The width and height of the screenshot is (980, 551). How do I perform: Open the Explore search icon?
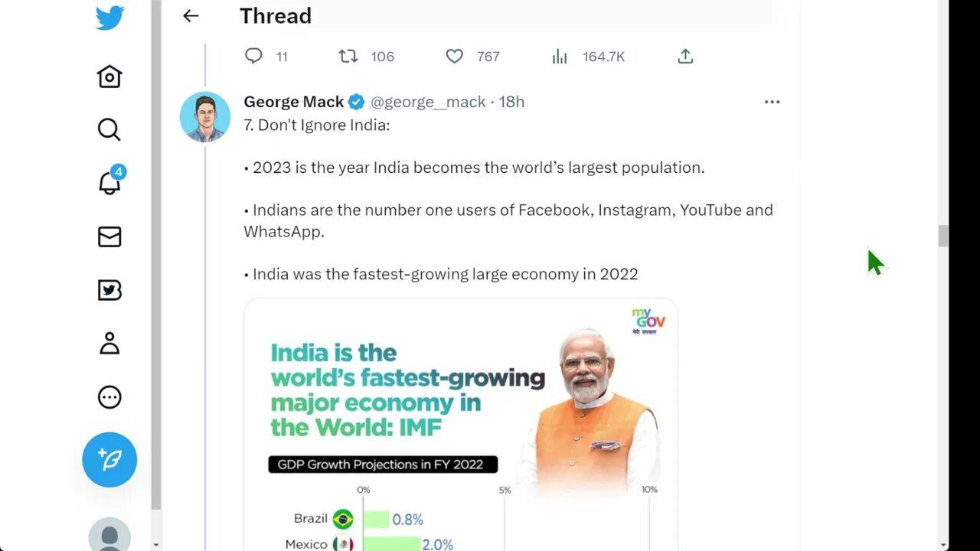tap(109, 130)
